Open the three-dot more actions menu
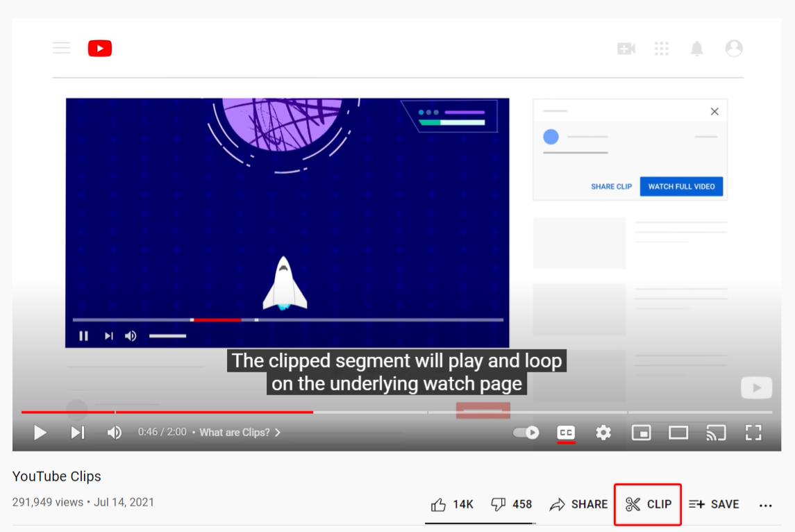The image size is (795, 532). point(766,505)
